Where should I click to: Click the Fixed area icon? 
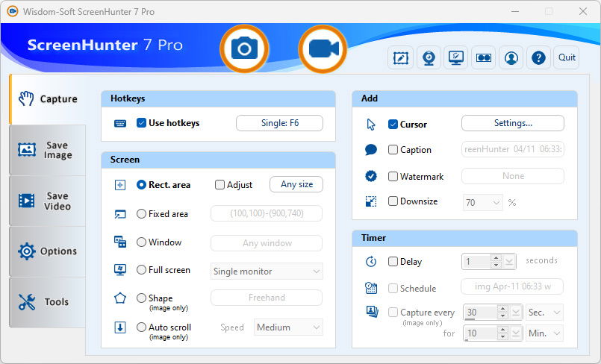[120, 214]
